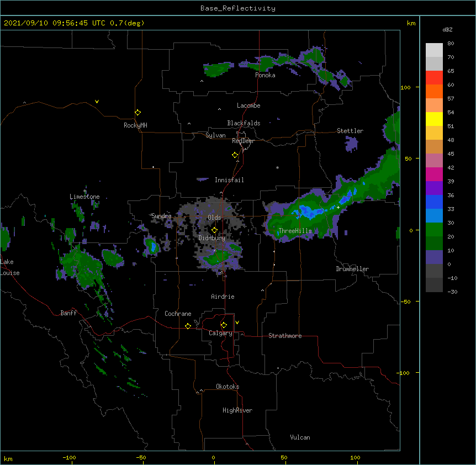Viewport: 476px width, 465px height.
Task: Click the ThreeHills label
Action: (x=295, y=231)
